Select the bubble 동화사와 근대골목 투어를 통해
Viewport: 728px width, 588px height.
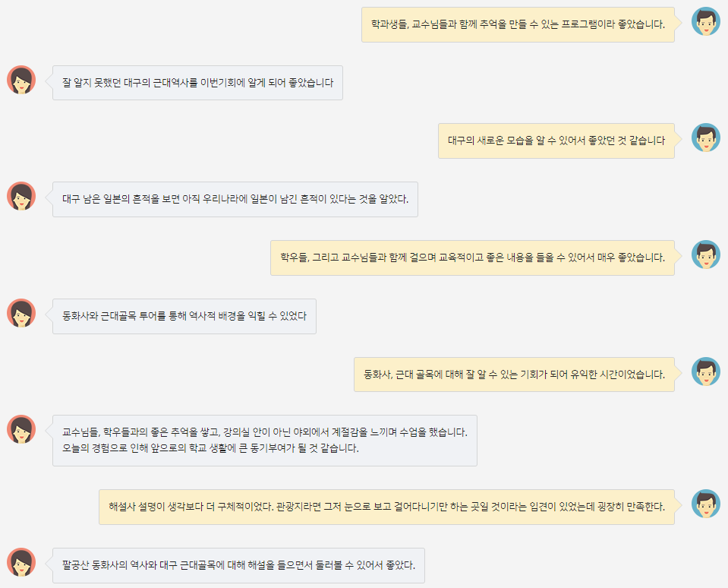[x=184, y=316]
